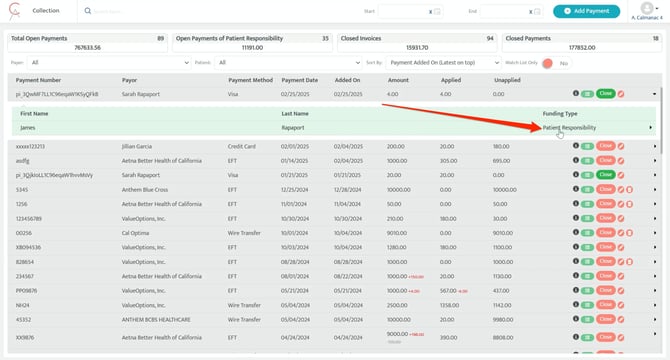Image resolution: width=670 pixels, height=360 pixels.
Task: Click the Add Payment button
Action: point(586,11)
